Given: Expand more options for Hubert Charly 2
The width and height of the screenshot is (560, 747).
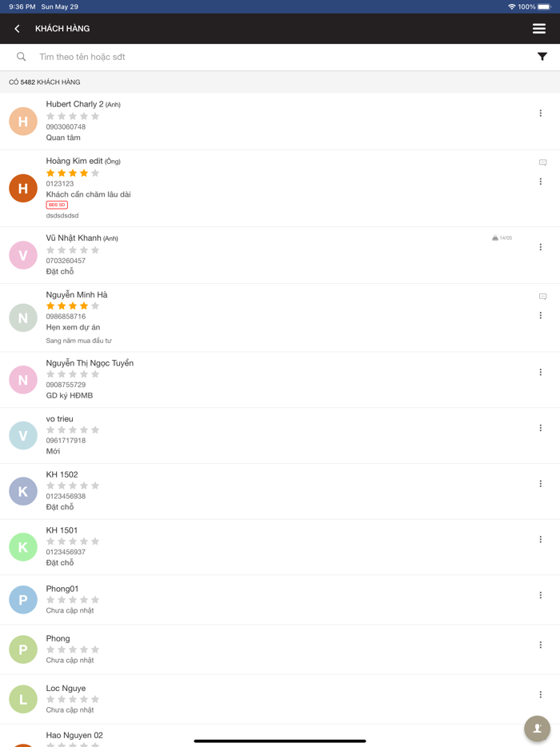Looking at the screenshot, I should coord(541,114).
